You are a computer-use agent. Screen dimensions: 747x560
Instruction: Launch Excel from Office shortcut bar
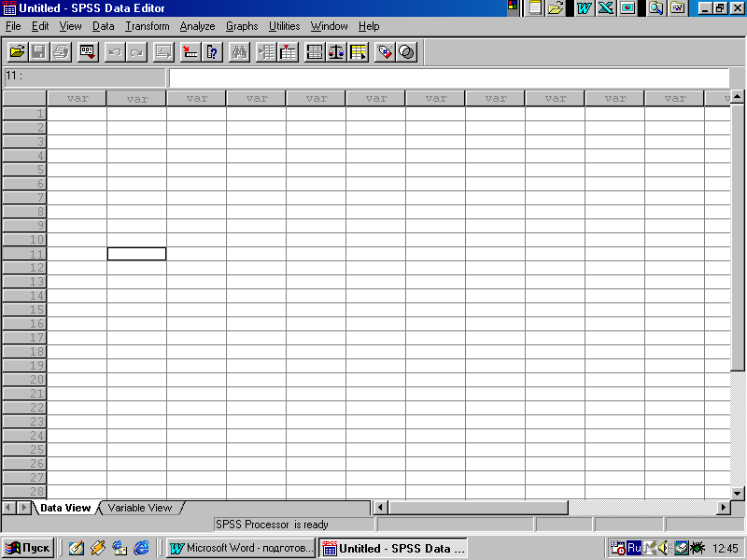point(605,8)
